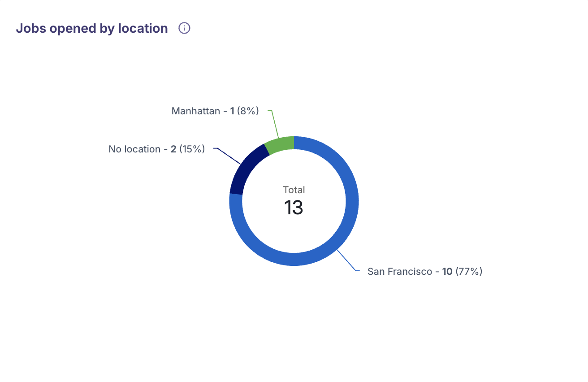Click the bold count 1 for Manhattan
This screenshot has width=588, height=382.
coord(232,111)
